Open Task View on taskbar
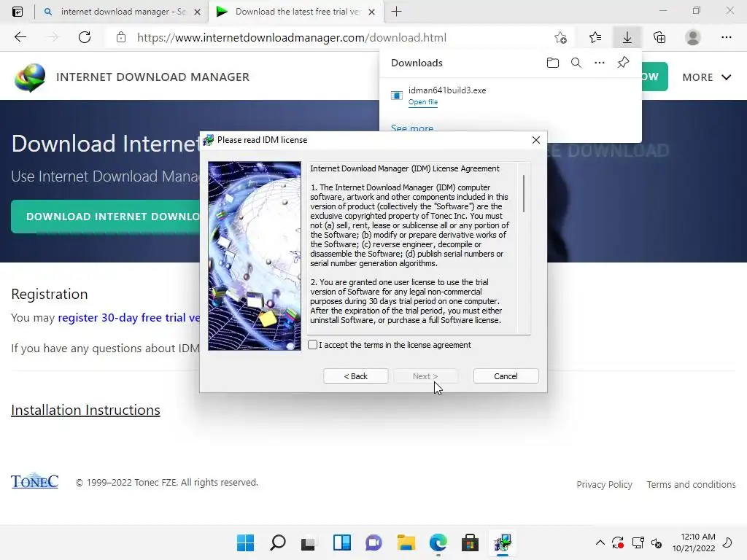The width and height of the screenshot is (747, 560). point(309,542)
